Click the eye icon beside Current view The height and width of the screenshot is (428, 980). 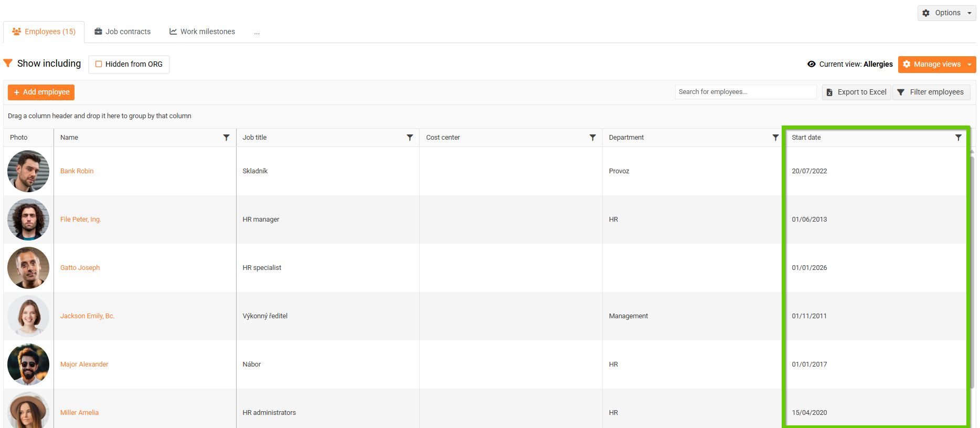coord(812,64)
